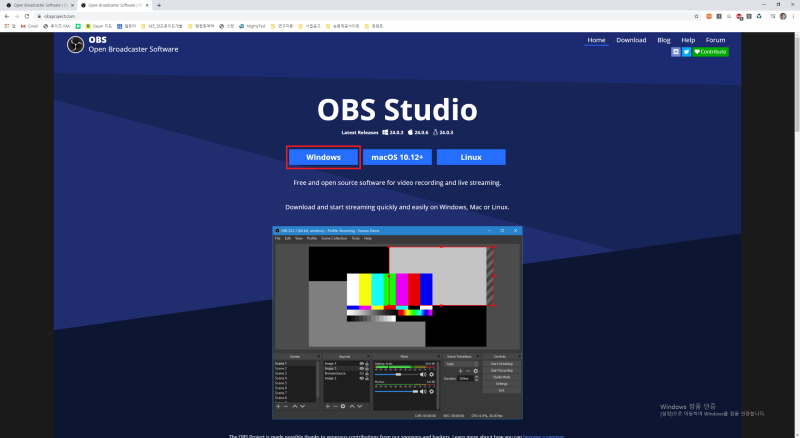Bookmark this page with the star icon

pos(696,16)
